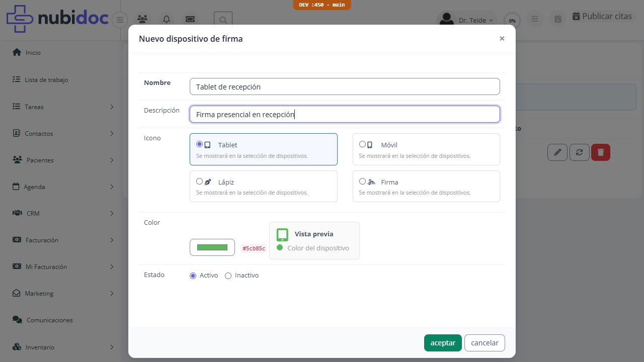Click the bell notifications icon
Screen dimensions: 644x362
point(167,20)
